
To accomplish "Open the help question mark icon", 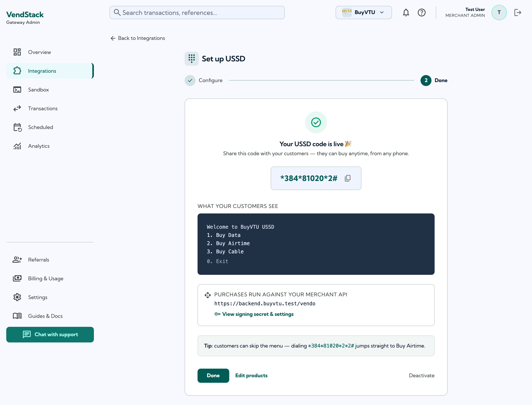I will tap(421, 13).
